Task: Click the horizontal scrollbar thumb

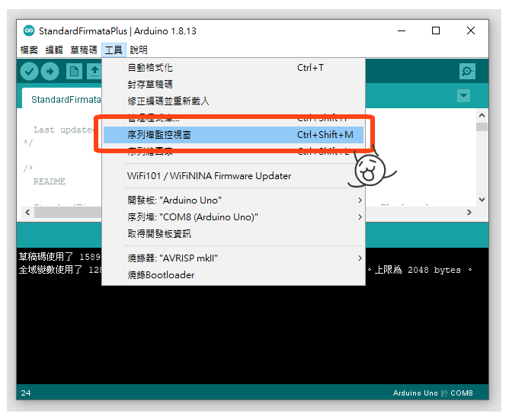Action: pyautogui.click(x=68, y=212)
